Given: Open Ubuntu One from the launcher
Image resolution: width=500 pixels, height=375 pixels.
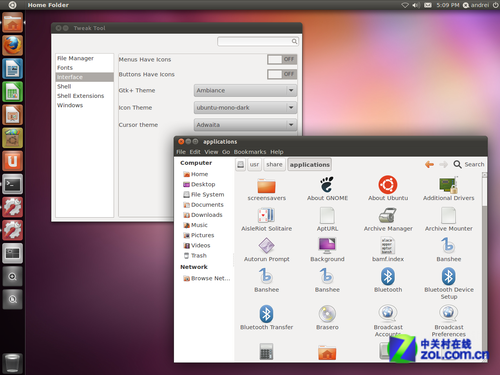Looking at the screenshot, I should [13, 161].
